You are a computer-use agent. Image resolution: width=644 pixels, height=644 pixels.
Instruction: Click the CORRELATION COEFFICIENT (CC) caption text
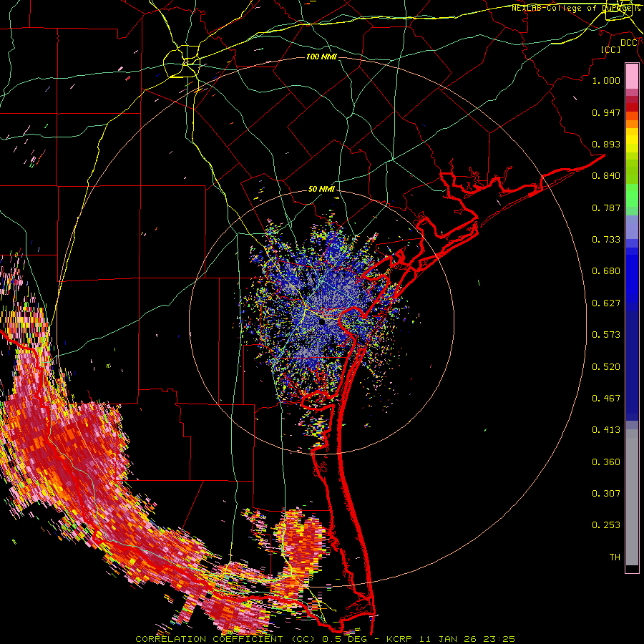pos(225,639)
